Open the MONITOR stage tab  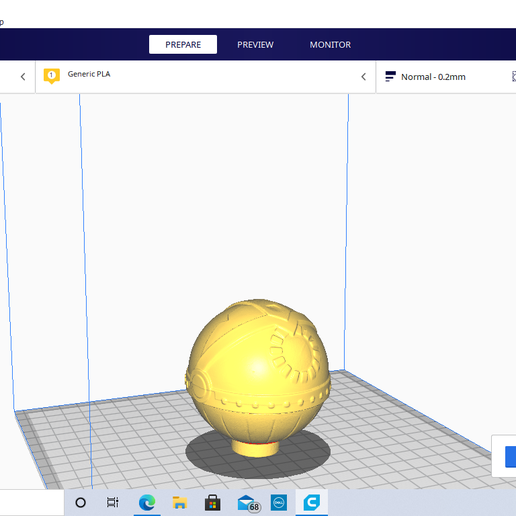point(330,45)
